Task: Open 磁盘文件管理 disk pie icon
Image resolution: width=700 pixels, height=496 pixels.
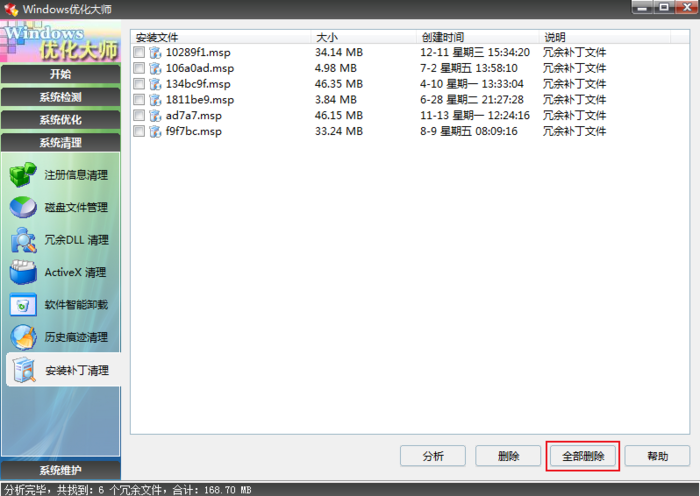Action: point(23,207)
